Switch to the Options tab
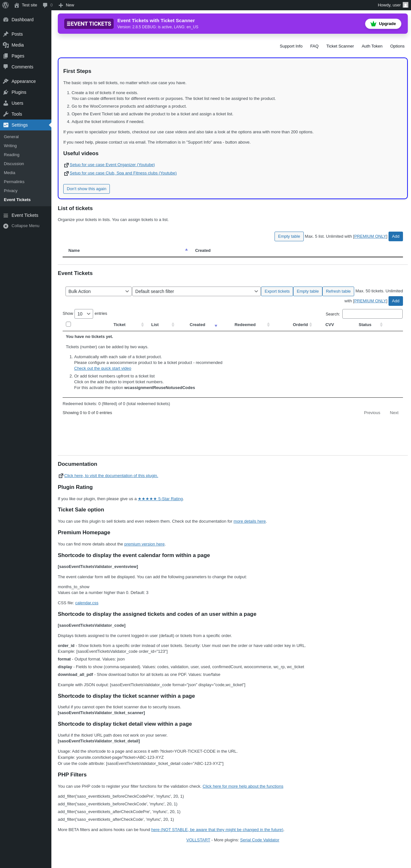This screenshot has width=411, height=868. [x=397, y=46]
